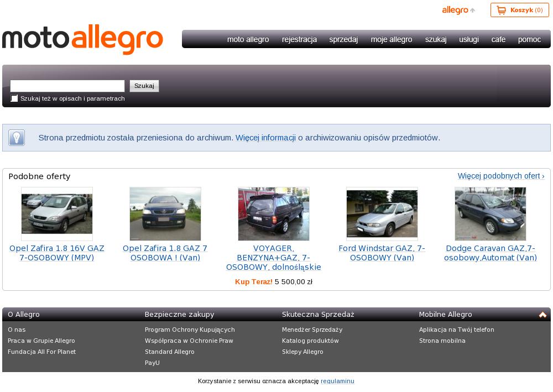Open Program Ochrony Kupujących link
Image resolution: width=553 pixels, height=392 pixels.
(190, 330)
